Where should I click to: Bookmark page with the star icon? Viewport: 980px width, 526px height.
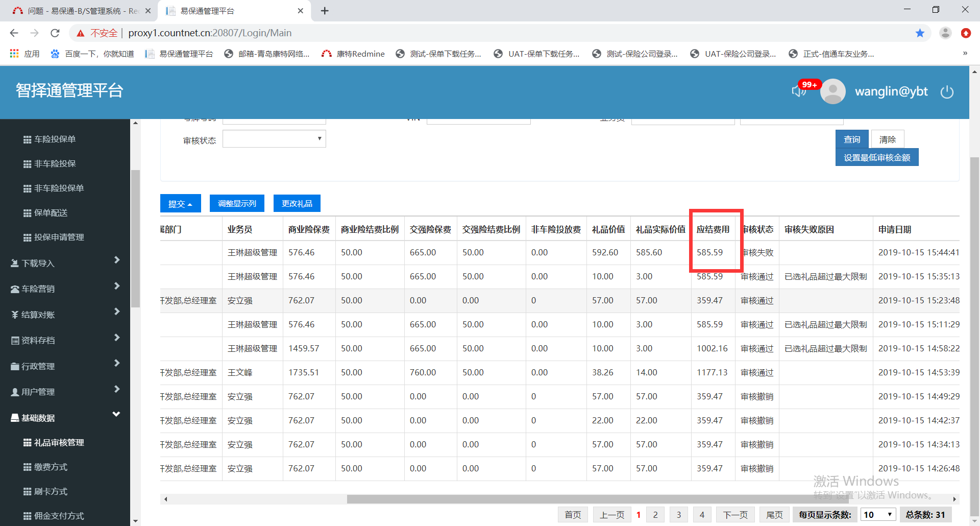pyautogui.click(x=920, y=33)
